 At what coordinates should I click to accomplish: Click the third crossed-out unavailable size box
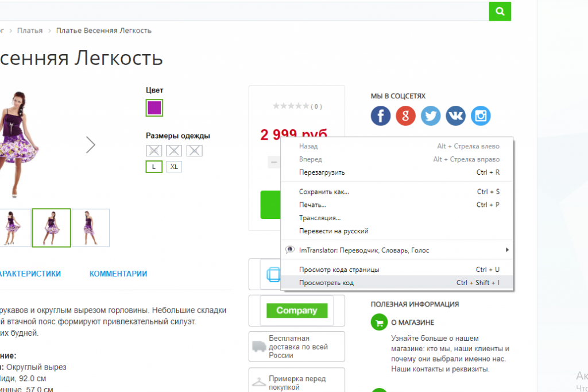pyautogui.click(x=194, y=151)
